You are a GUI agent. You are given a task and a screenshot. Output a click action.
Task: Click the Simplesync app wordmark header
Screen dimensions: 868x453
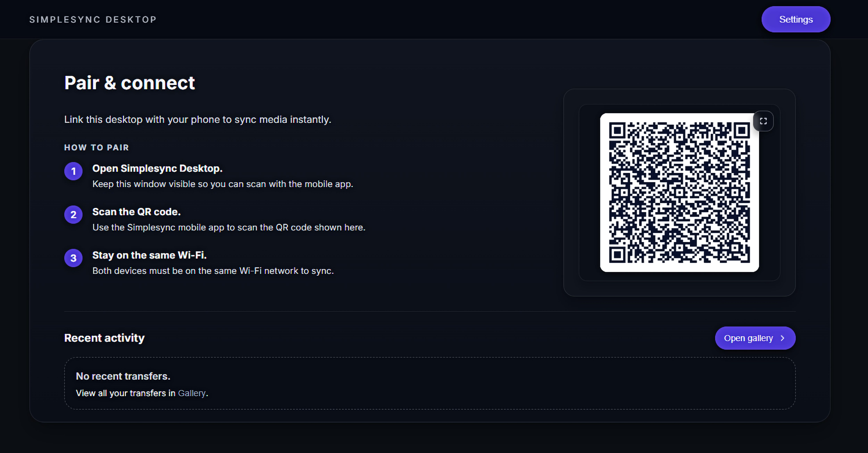click(x=93, y=19)
